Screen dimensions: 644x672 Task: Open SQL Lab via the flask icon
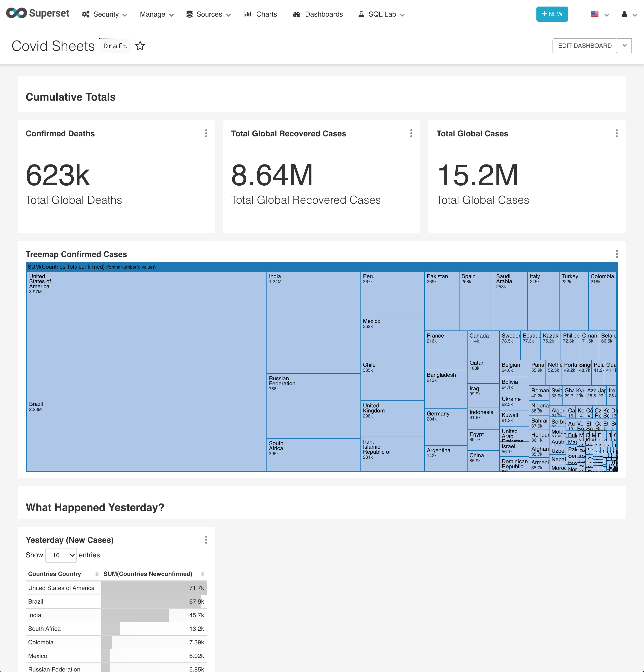(x=361, y=14)
